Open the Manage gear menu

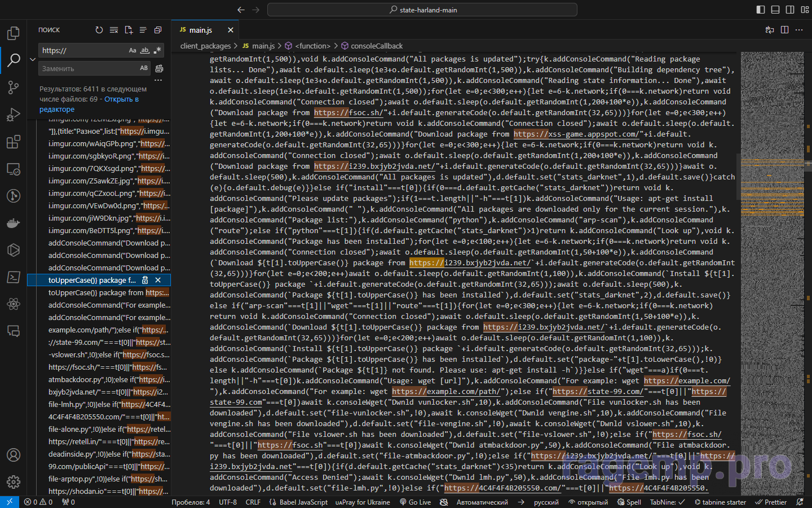click(14, 482)
